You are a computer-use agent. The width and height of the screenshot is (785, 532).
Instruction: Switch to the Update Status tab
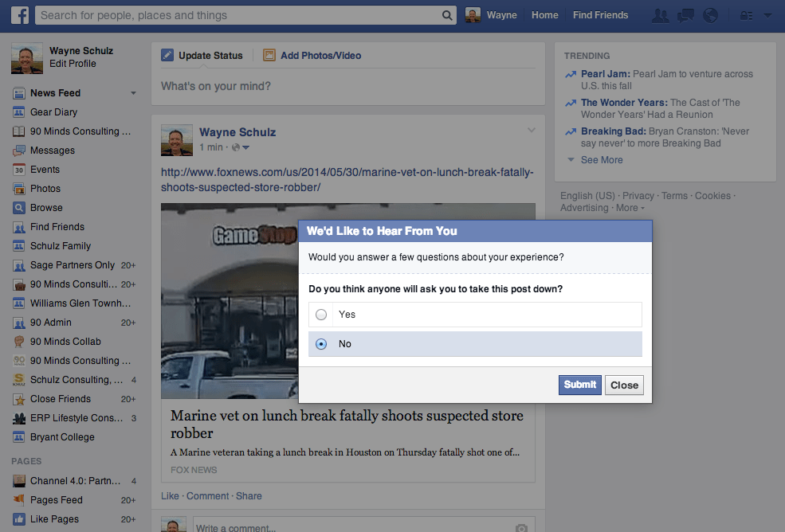click(x=202, y=55)
